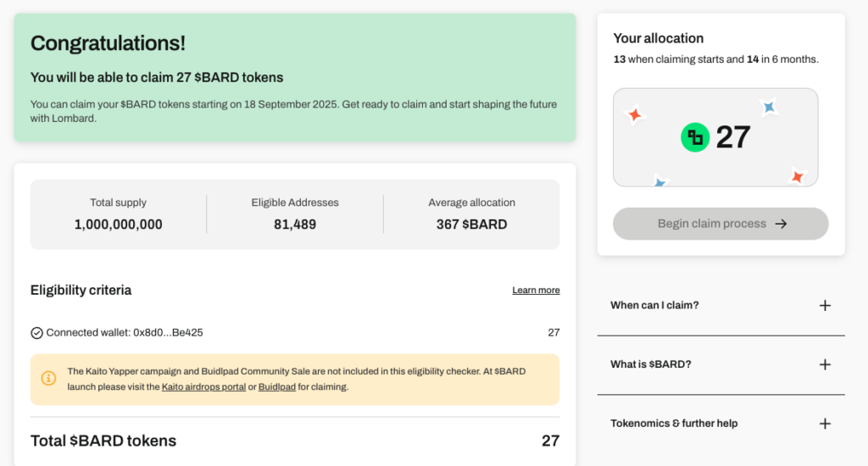Click the Total supply label

coord(119,202)
